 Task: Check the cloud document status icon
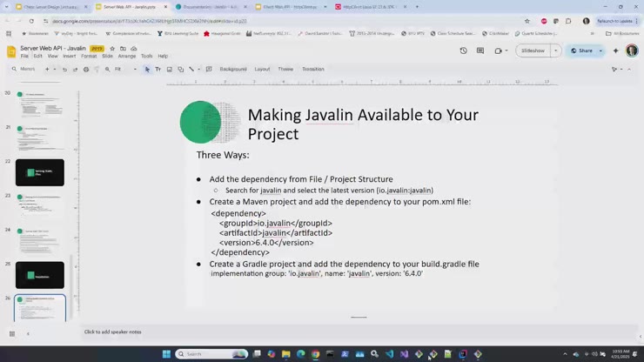pos(133,49)
